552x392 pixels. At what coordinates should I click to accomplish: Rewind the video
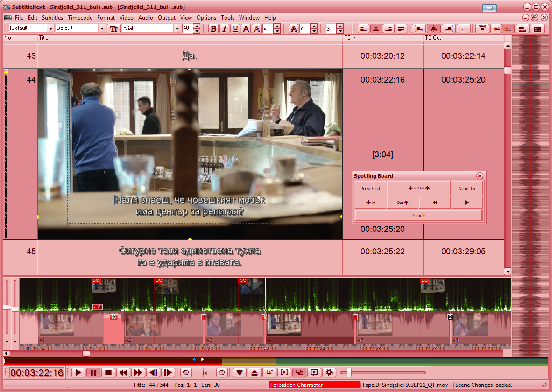tap(123, 372)
